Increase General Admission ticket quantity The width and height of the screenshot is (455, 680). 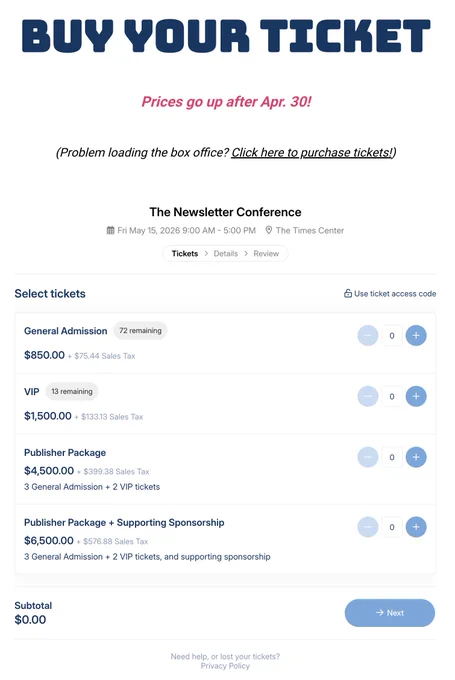[416, 336]
